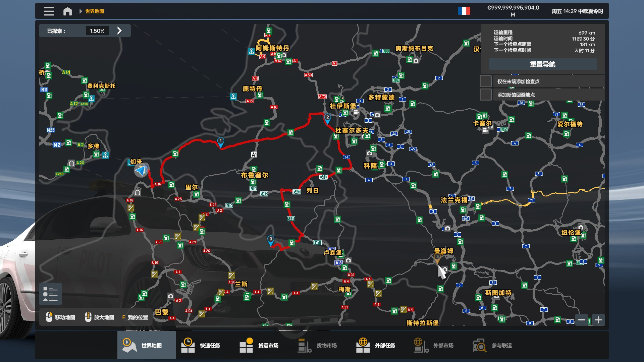Enable 添加新的回避地点 checkbox
Screen dimensions: 644x362
point(486,95)
